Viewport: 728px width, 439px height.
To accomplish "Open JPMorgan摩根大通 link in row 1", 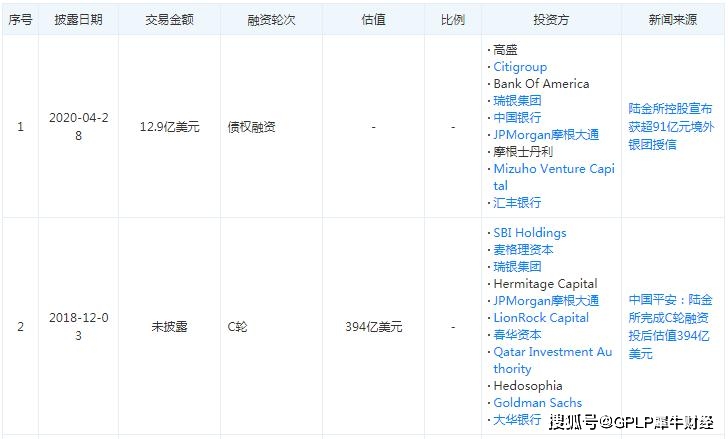I will pos(546,135).
